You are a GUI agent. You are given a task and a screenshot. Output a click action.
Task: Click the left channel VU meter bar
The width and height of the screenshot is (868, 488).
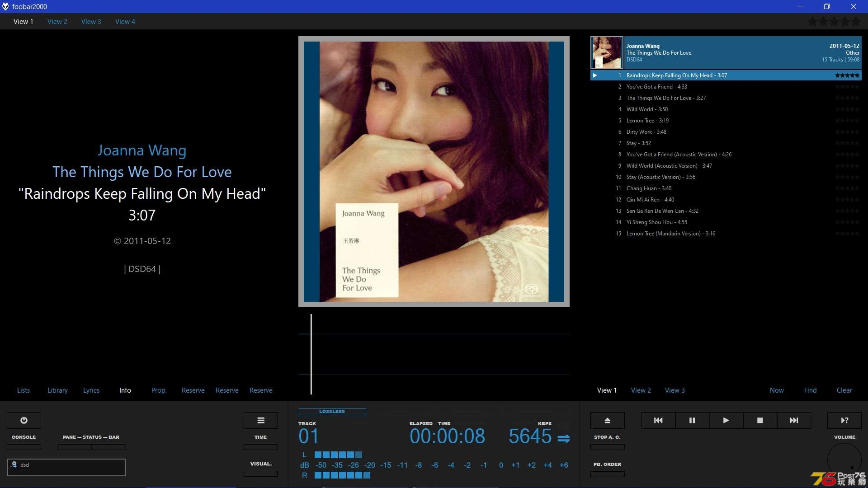point(338,455)
